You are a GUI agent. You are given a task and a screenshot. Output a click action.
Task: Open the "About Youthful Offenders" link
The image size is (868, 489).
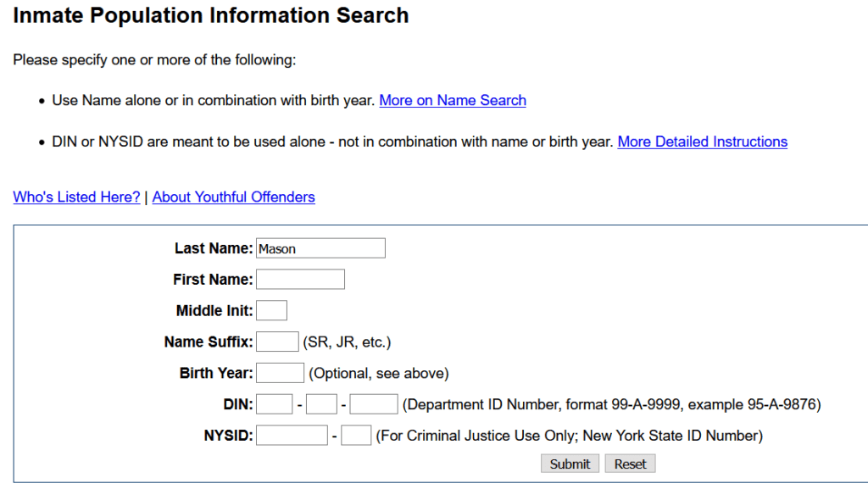pos(233,197)
